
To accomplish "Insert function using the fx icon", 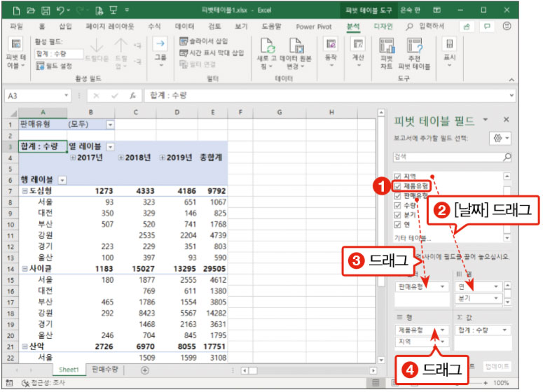I will pyautogui.click(x=133, y=96).
